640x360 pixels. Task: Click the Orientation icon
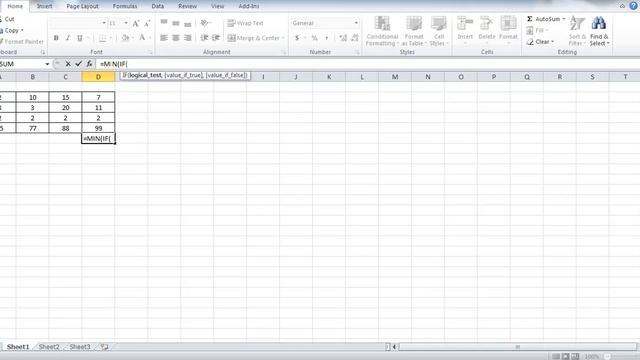(205, 23)
